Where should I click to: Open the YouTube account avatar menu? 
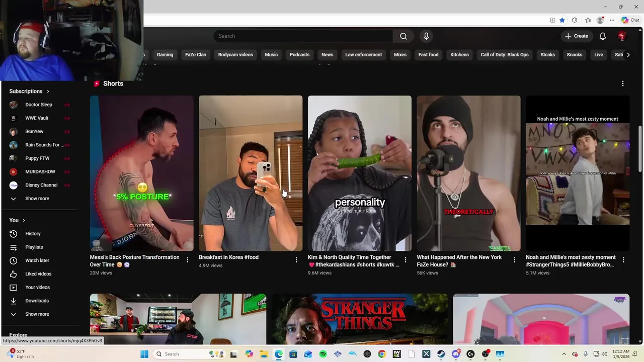point(622,36)
